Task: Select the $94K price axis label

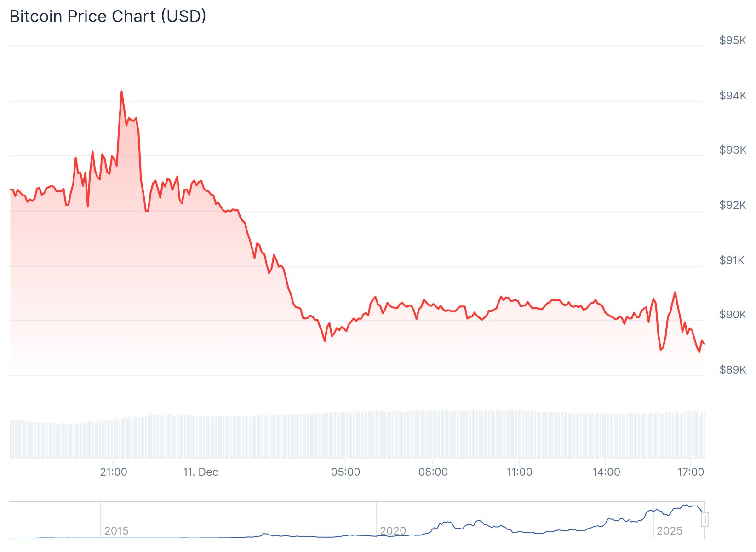Action: (x=733, y=96)
